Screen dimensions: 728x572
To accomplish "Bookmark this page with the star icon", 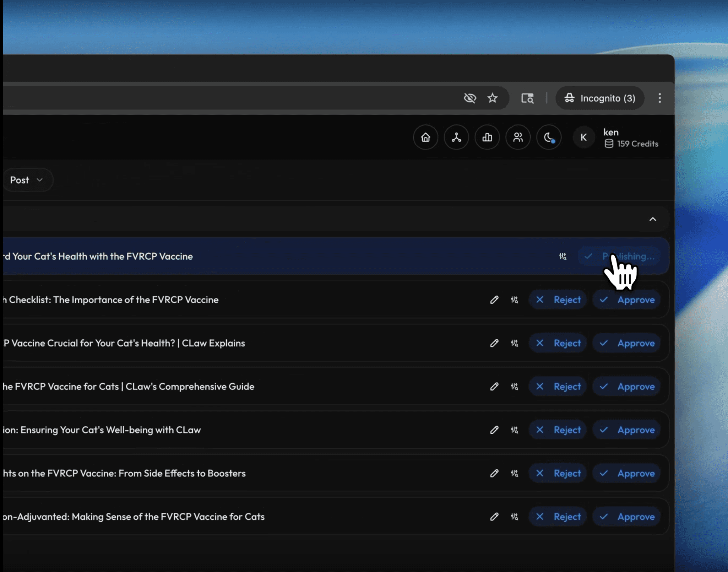I will pos(492,98).
